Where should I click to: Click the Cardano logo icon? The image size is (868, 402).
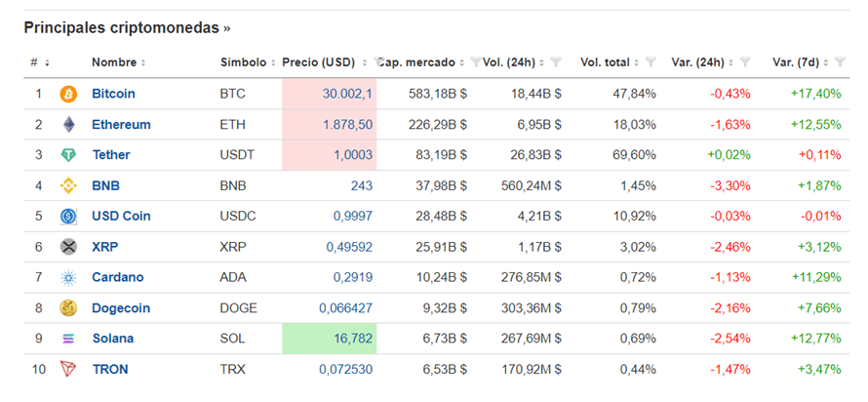[x=68, y=278]
